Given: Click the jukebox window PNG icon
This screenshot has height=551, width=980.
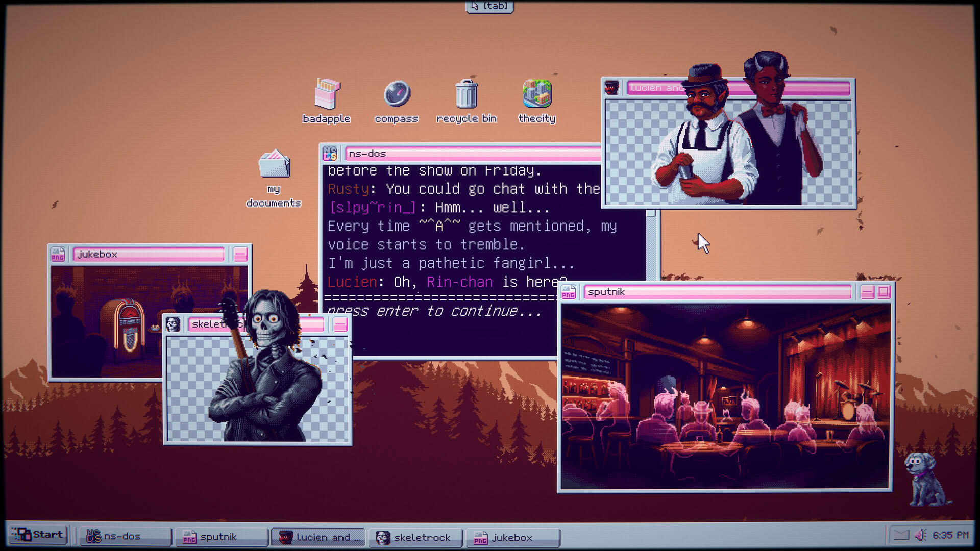Looking at the screenshot, I should pyautogui.click(x=58, y=254).
